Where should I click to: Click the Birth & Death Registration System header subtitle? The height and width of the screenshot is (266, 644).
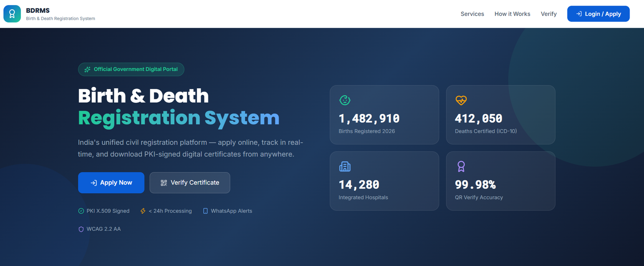tap(60, 18)
